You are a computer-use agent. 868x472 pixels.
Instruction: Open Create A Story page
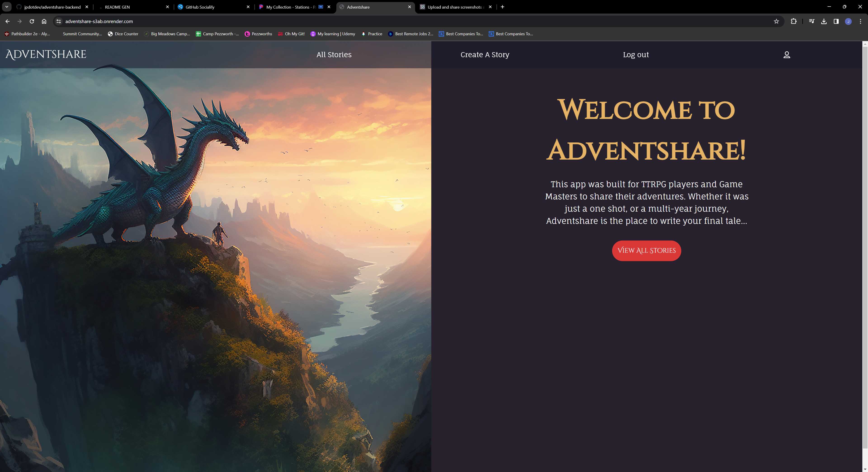[485, 54]
